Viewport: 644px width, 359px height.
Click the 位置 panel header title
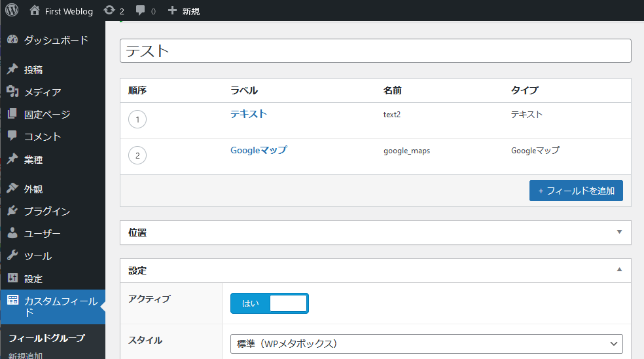(137, 233)
